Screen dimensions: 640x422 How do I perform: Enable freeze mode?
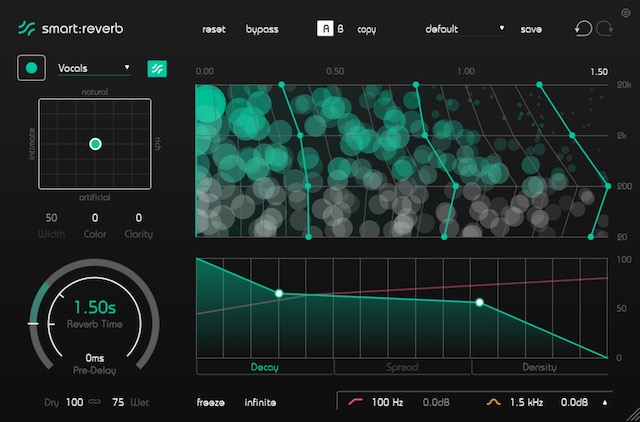click(211, 402)
